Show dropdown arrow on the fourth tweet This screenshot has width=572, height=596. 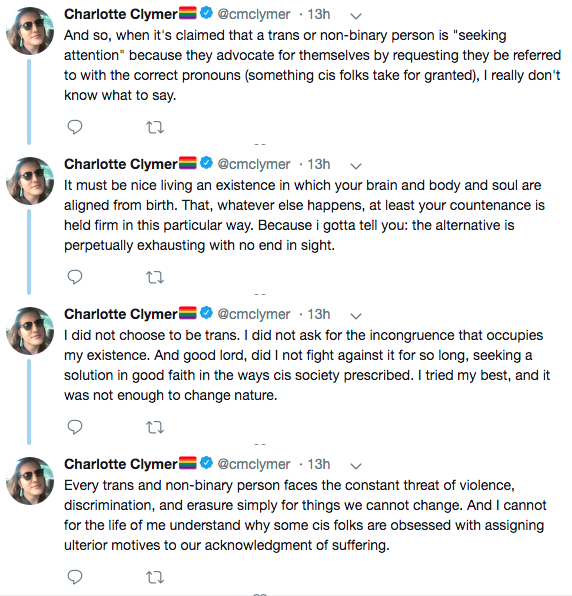(356, 466)
